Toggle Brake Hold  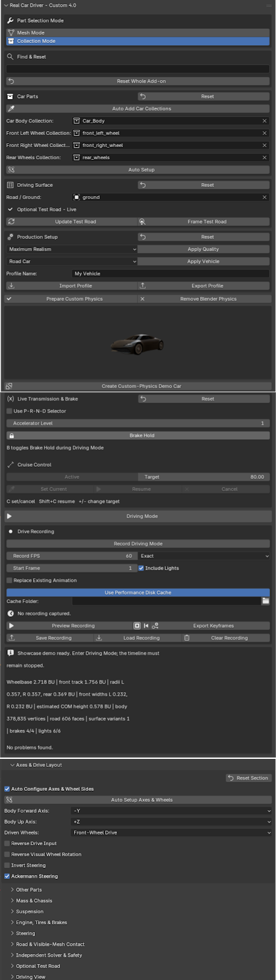(138, 435)
